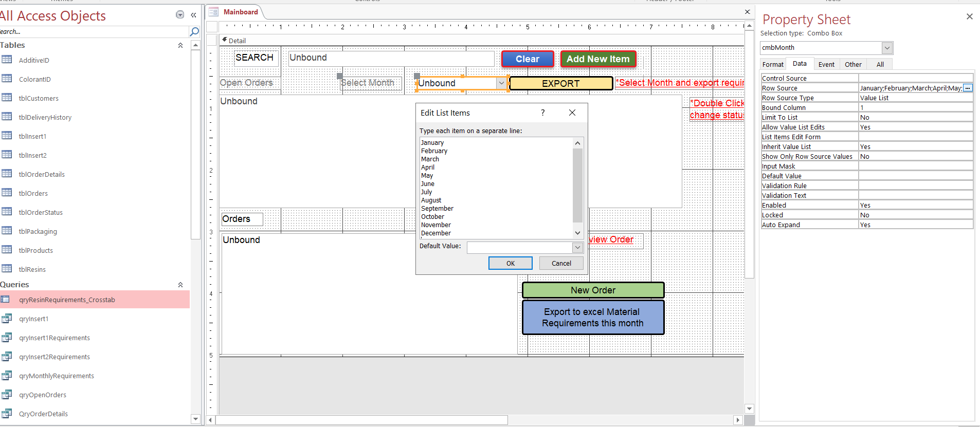Click the Bound Column property value
Viewport: 980px width, 427px height.
coord(915,107)
